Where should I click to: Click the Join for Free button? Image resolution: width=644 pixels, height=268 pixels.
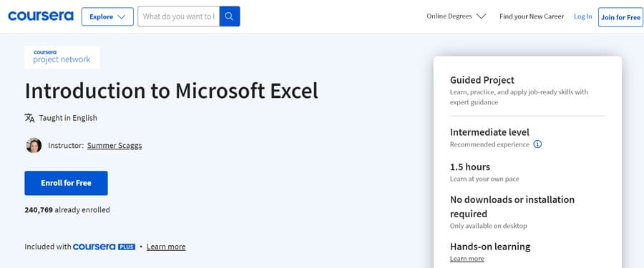[x=620, y=17]
